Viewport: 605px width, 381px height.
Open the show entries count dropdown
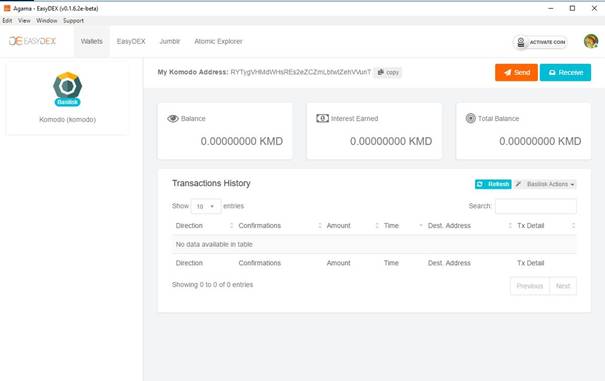[x=206, y=206]
